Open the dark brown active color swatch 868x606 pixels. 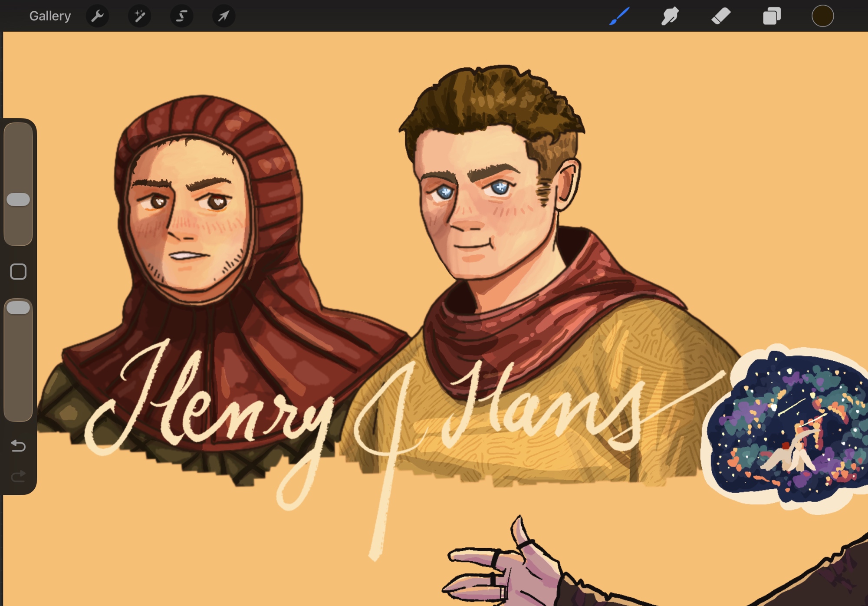tap(822, 16)
